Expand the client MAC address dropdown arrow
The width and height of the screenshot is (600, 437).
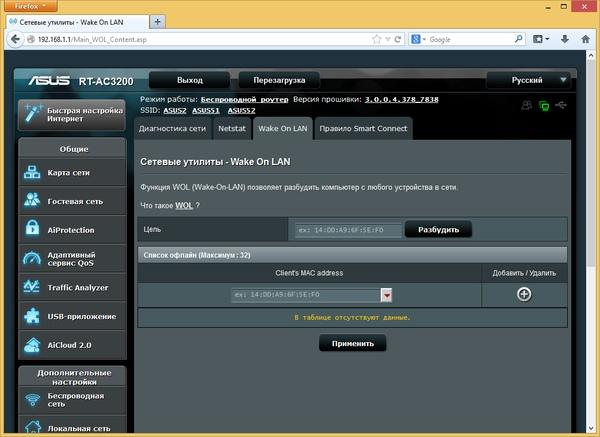pos(386,295)
